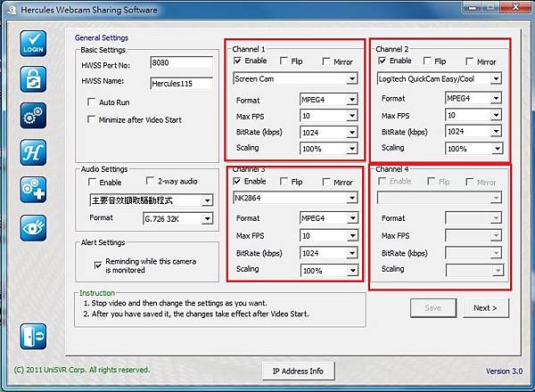Open Channel 3 NK2864 source dropdown
Viewport: 535px width, 392px height.
point(295,198)
